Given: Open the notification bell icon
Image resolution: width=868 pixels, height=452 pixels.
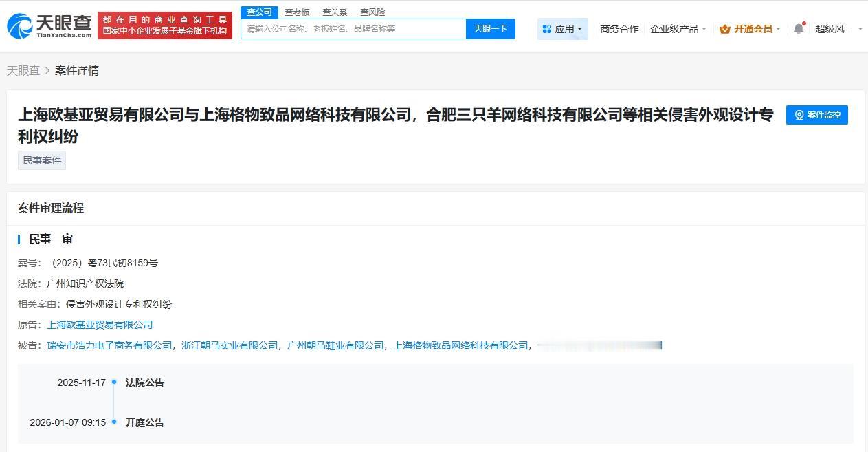Looking at the screenshot, I should (798, 26).
